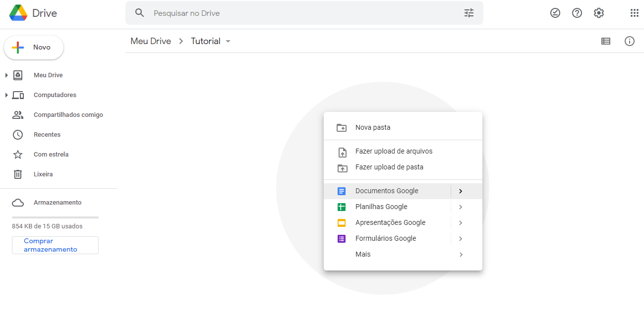
Task: Open the Tutorial folder dropdown arrow
Action: pos(228,42)
